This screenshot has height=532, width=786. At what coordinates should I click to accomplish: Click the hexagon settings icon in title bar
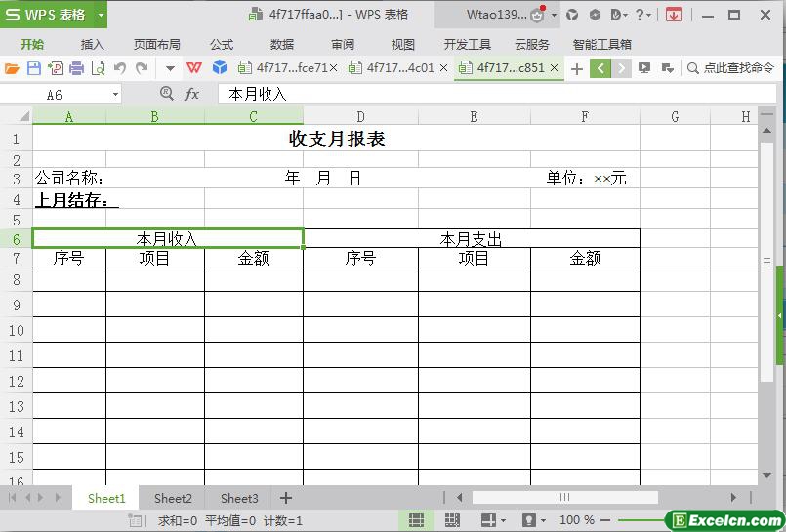[x=595, y=15]
